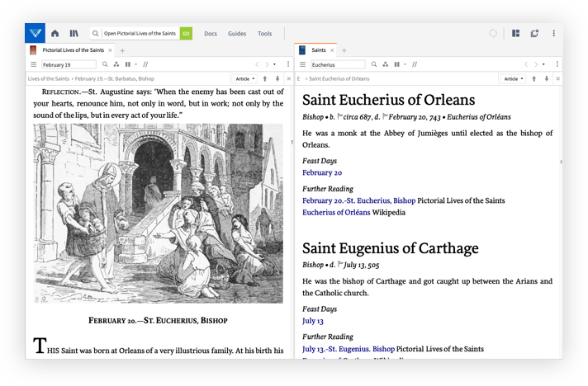Click the Eucherius reference field
Screen dimensions: 588x386
(338, 64)
